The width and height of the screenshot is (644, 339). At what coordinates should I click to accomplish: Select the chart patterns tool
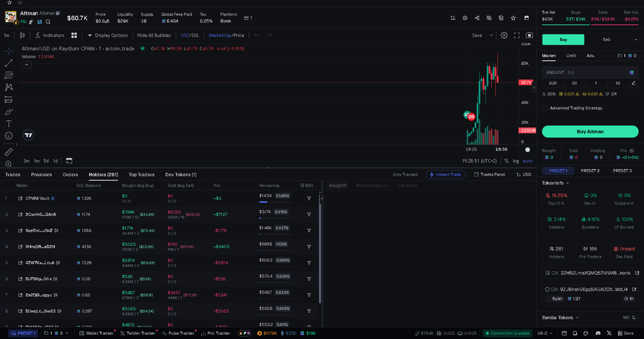point(9,87)
